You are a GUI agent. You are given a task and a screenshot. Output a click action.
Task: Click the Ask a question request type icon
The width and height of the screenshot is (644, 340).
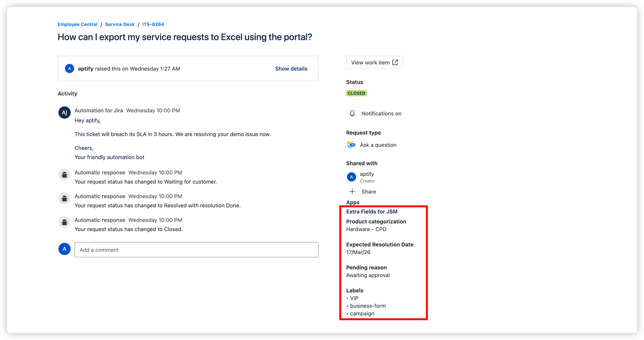pos(351,145)
